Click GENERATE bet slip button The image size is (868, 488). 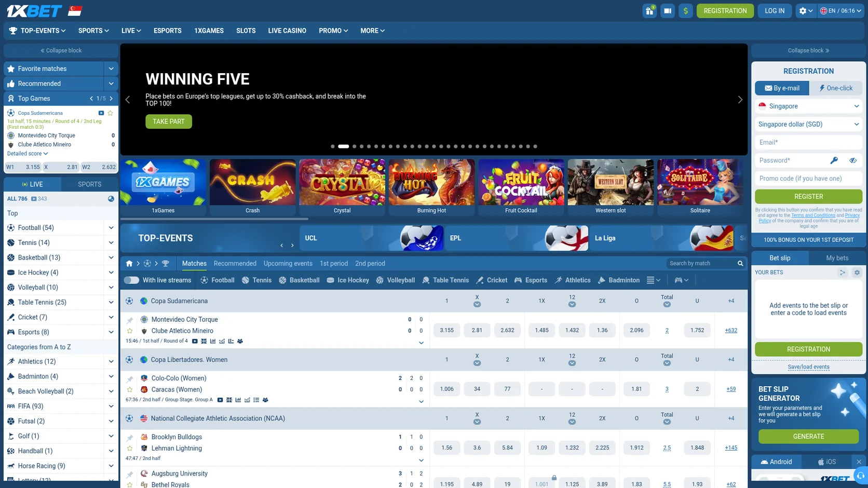(x=808, y=437)
